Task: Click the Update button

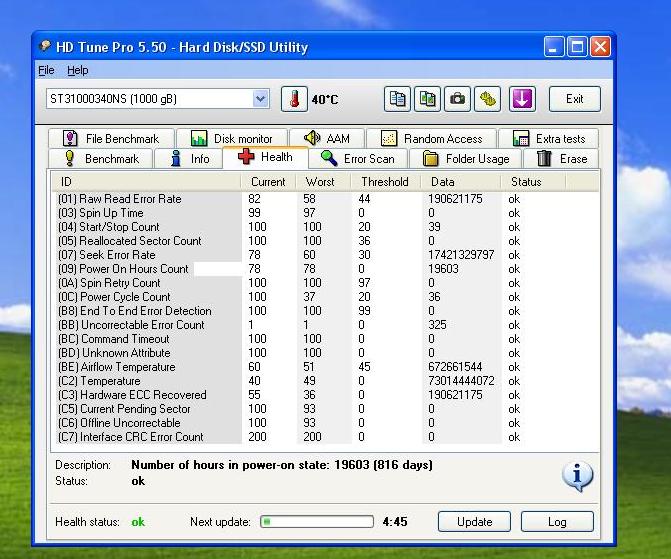Action: (x=474, y=522)
